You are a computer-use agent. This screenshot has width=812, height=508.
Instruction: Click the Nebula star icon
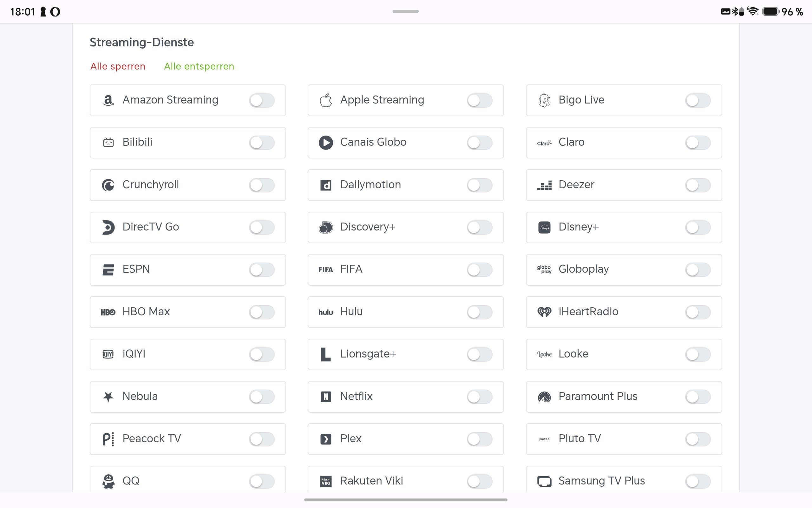point(108,397)
